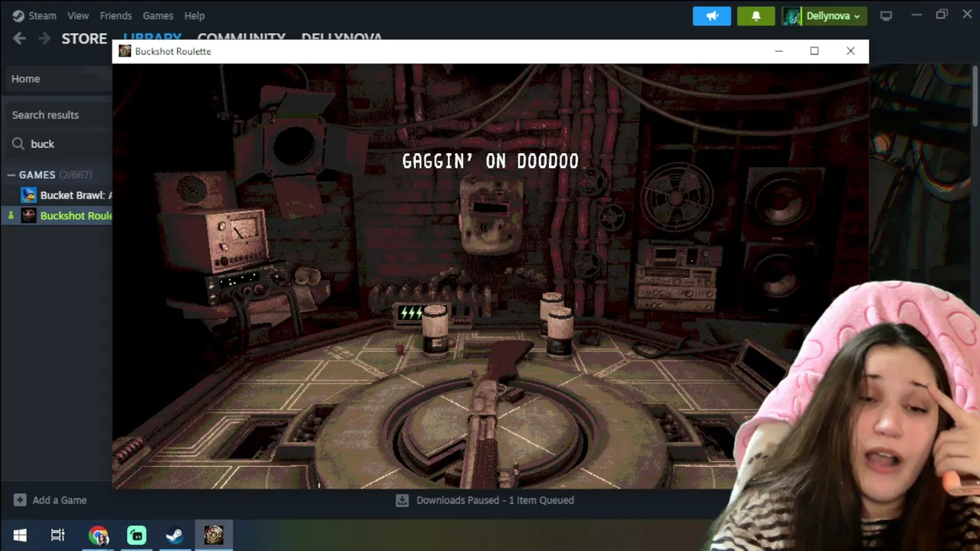Open Steam from the taskbar
980x551 pixels.
coord(175,536)
